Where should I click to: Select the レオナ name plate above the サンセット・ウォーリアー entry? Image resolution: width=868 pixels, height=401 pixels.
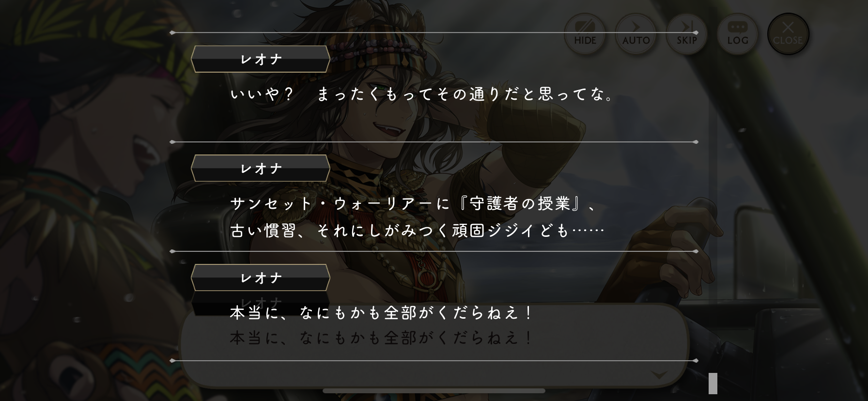click(x=261, y=169)
